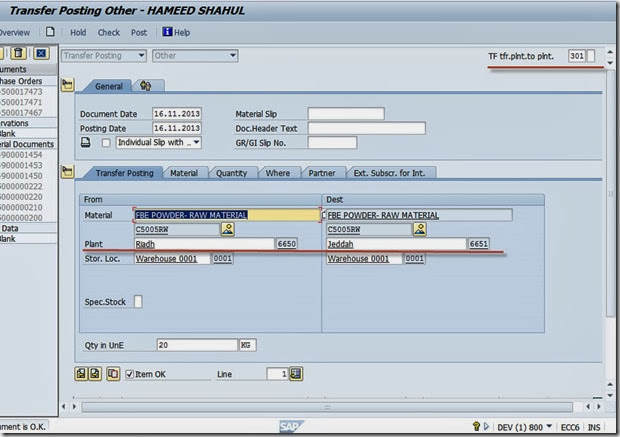Collapse the item detail area icon beside Transfer Posting tab
This screenshot has width=620, height=437.
(x=68, y=172)
